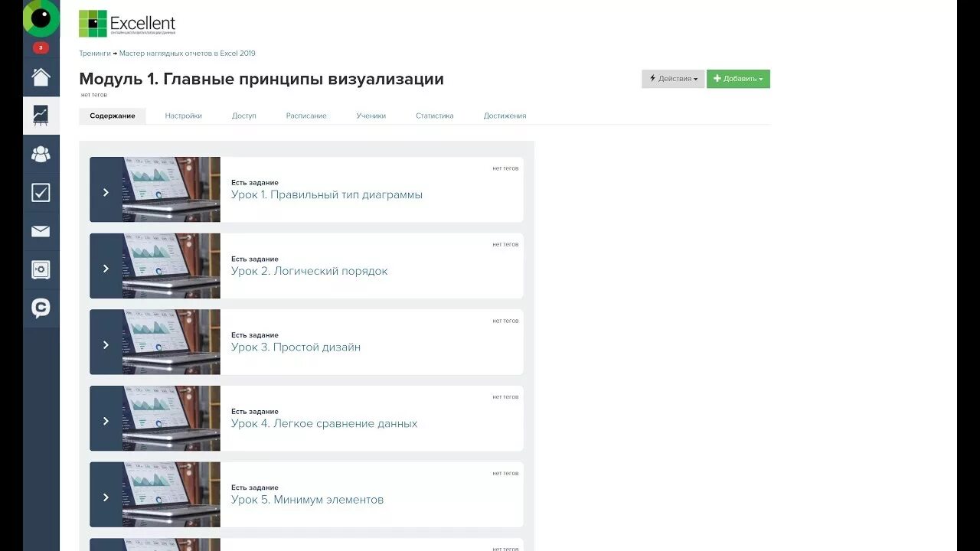
Task: Open the Действия dropdown button
Action: coord(673,79)
